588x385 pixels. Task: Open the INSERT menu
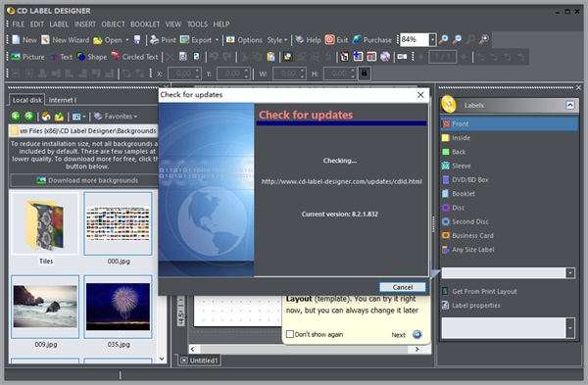point(84,24)
